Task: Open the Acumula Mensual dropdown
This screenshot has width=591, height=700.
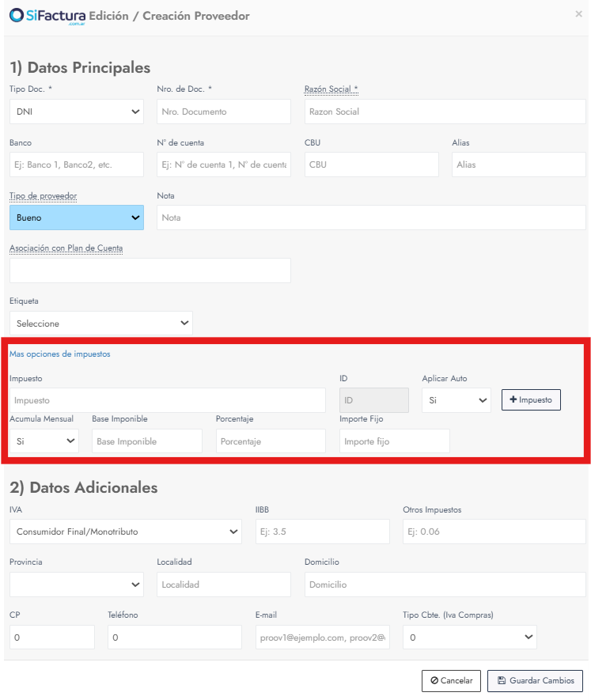Action: [44, 441]
